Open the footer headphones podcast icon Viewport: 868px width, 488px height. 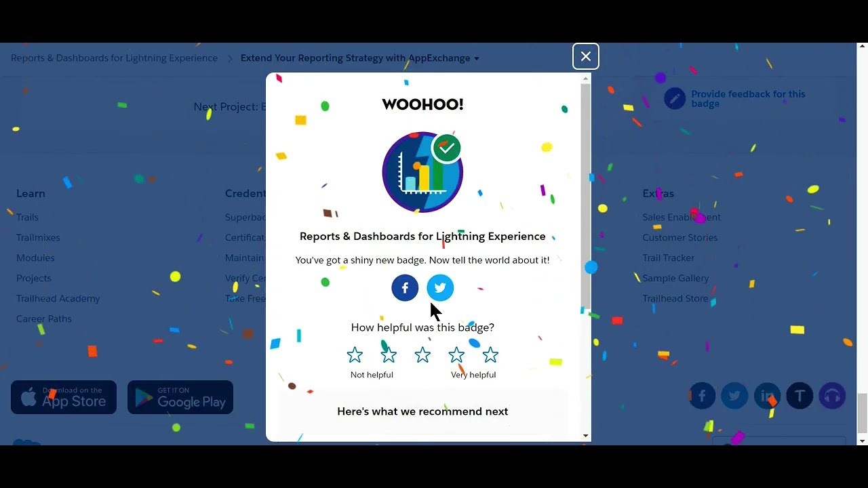pos(832,396)
